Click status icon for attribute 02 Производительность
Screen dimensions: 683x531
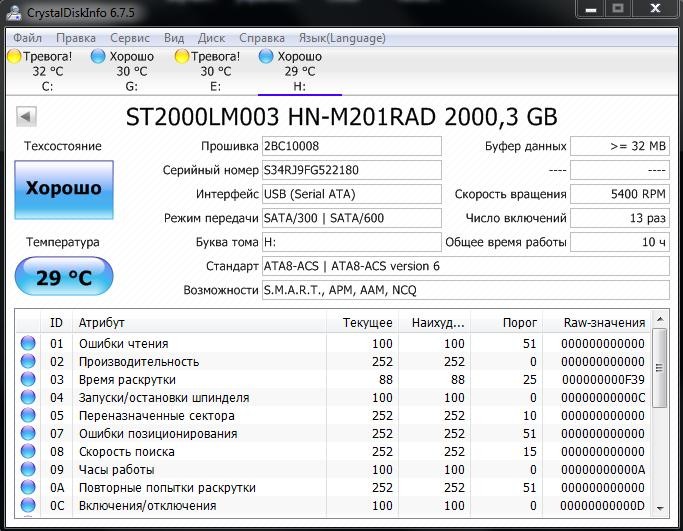(28, 361)
